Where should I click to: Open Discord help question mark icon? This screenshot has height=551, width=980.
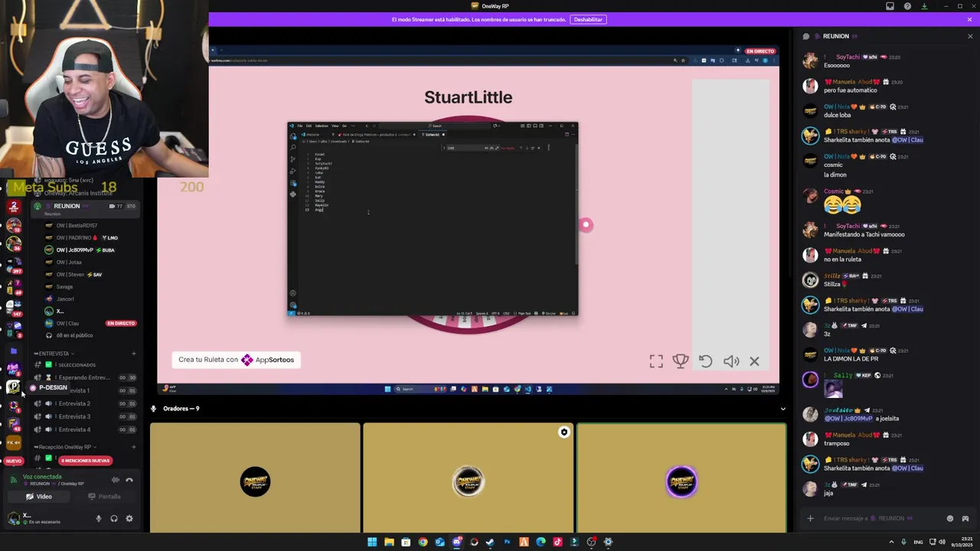coord(907,6)
